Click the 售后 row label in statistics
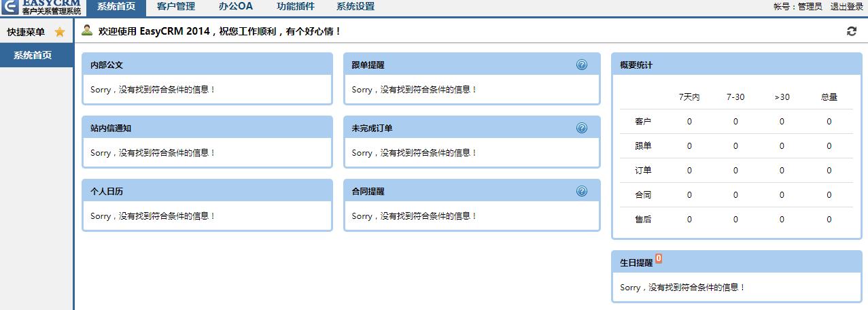Screen dimensions: 868x310 (643, 220)
